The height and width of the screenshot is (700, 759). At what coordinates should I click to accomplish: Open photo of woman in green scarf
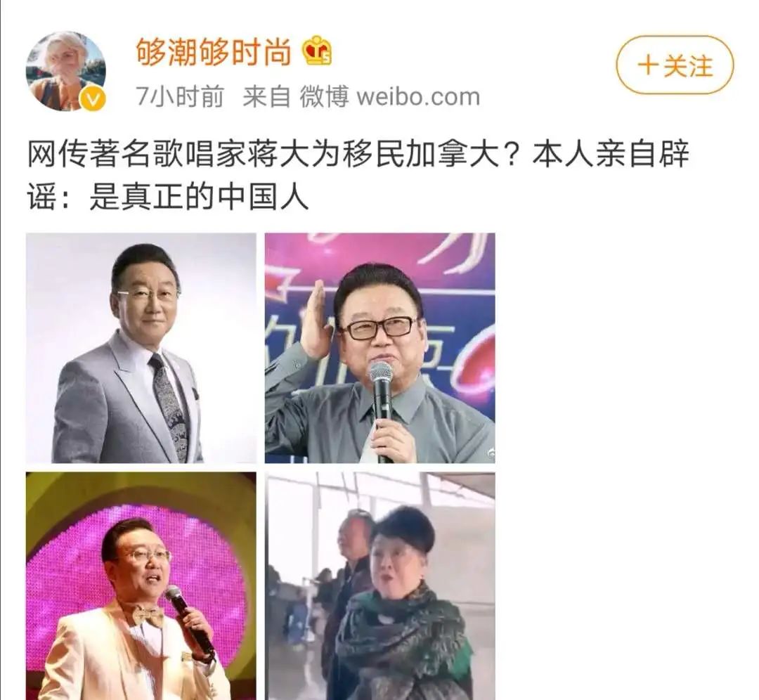pyautogui.click(x=379, y=585)
